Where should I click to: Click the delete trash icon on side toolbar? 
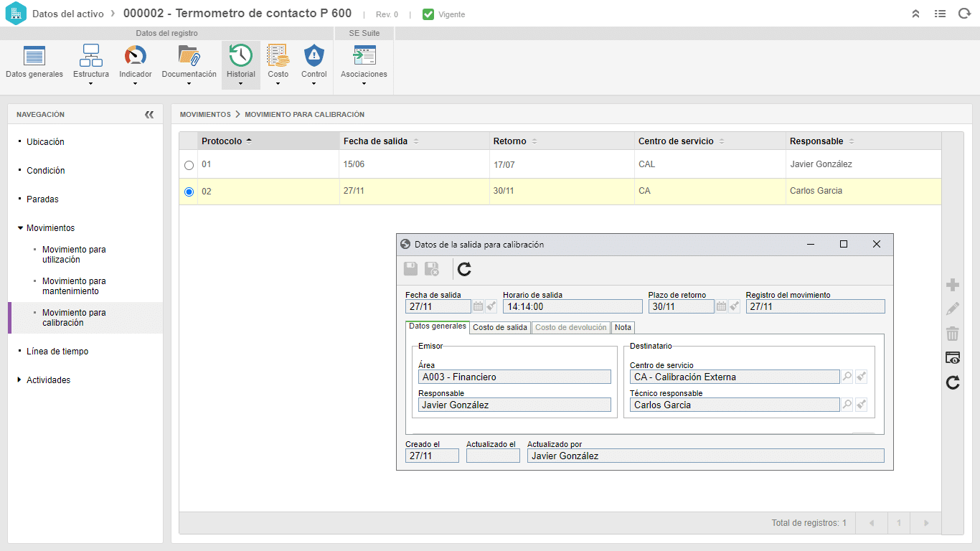953,334
